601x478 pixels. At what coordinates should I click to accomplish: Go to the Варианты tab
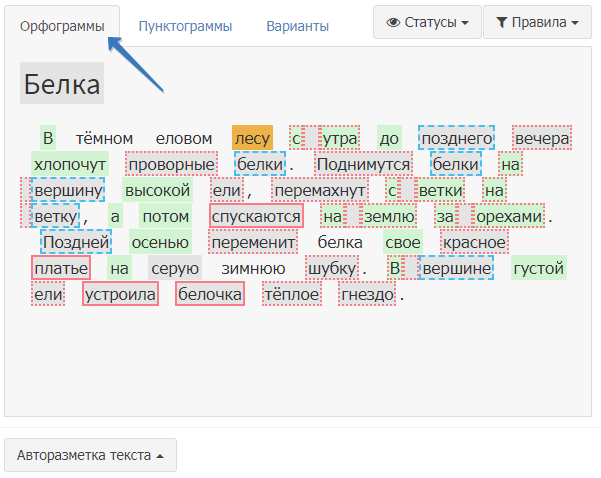297,26
